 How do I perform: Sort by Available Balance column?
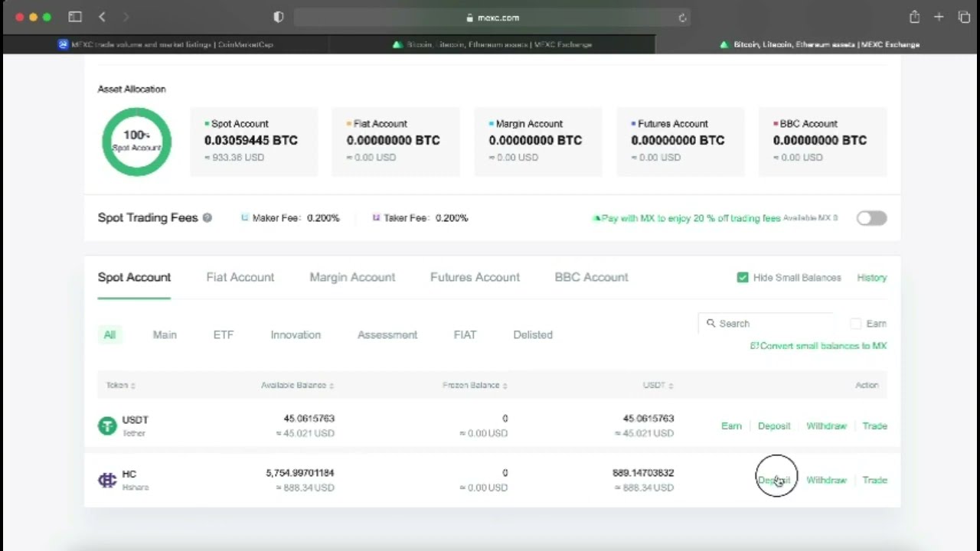(297, 386)
